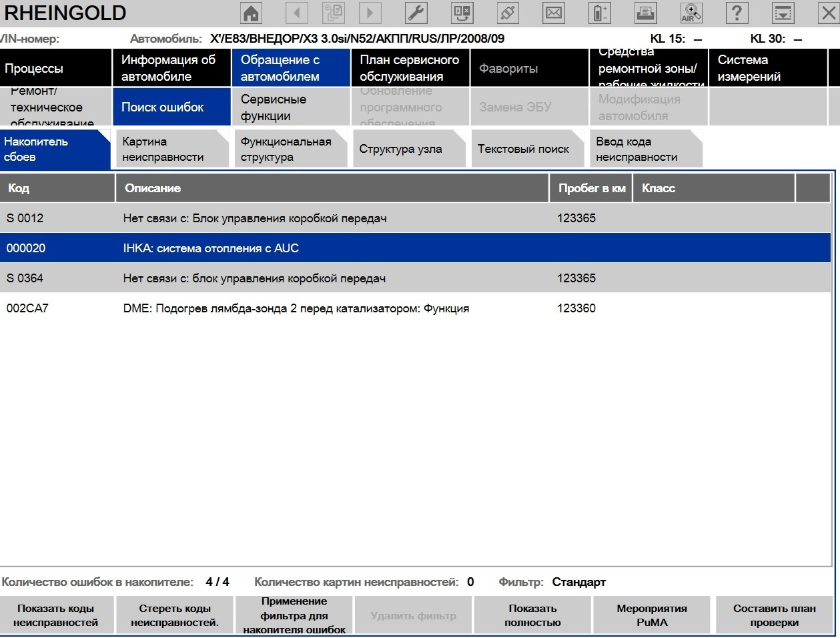
Task: Open Сервисные функции submenu
Action: click(x=290, y=107)
